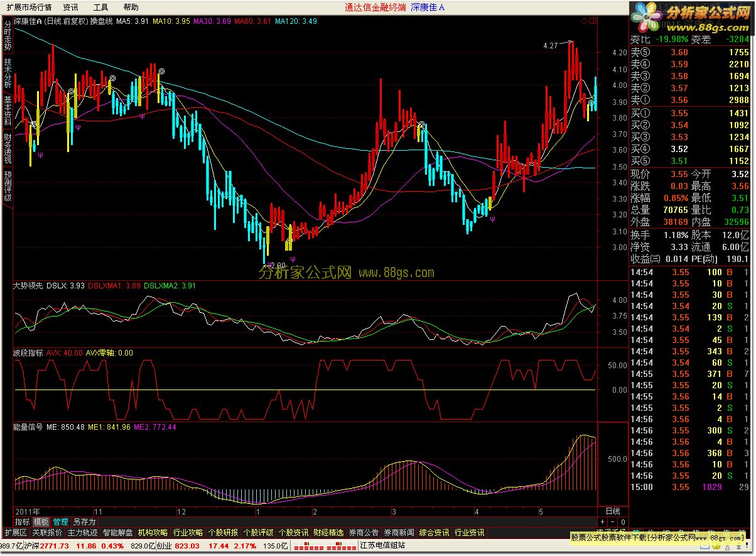Click the second red-green market breadth indicator
Screen dimensions: 756x556
point(341,546)
